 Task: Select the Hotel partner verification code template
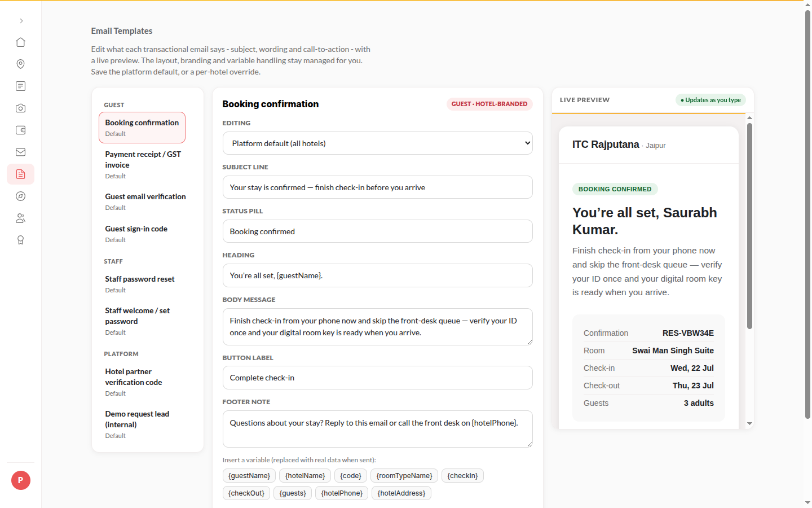point(142,382)
